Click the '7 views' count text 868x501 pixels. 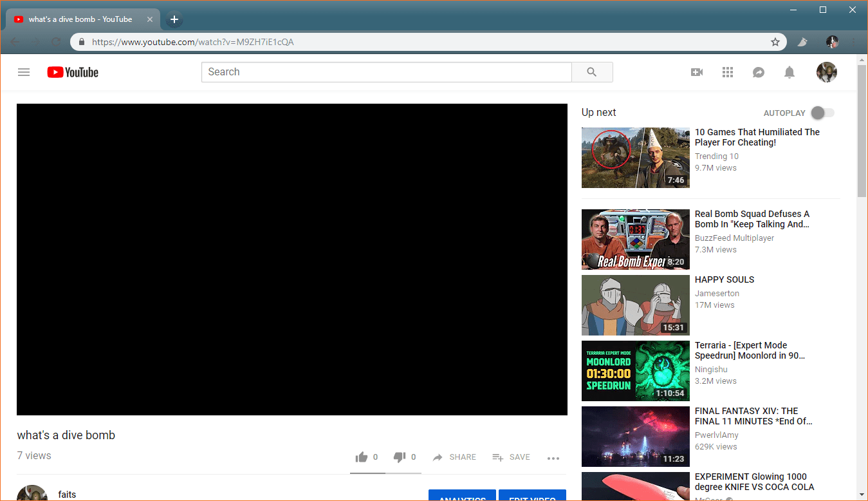34,456
